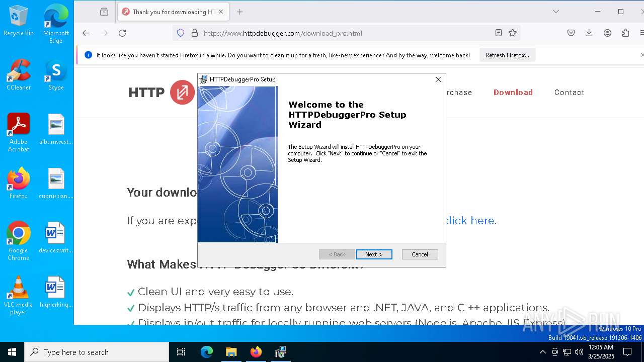Open Firefox View button
This screenshot has width=644, height=362.
[x=104, y=12]
